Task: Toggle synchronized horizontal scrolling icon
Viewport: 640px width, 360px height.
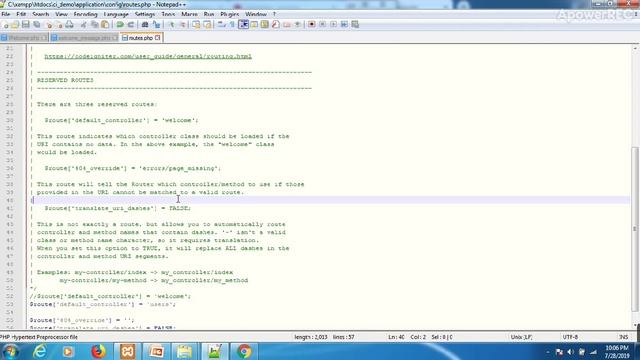Action: tap(207, 24)
